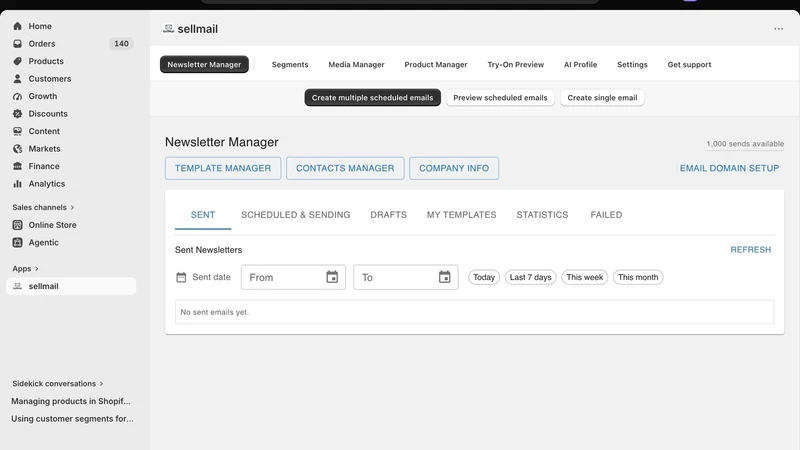Filter by the This week chip
The height and width of the screenshot is (450, 800).
click(584, 277)
